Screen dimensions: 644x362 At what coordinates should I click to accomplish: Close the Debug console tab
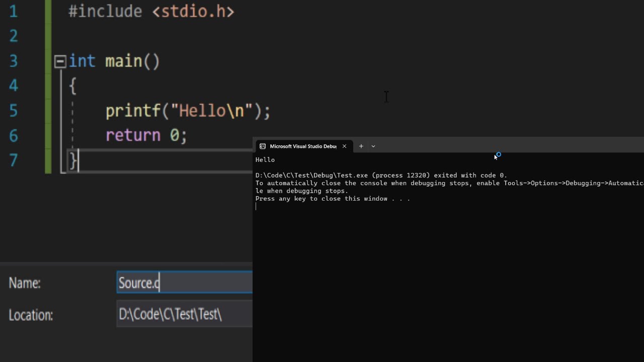coord(345,146)
